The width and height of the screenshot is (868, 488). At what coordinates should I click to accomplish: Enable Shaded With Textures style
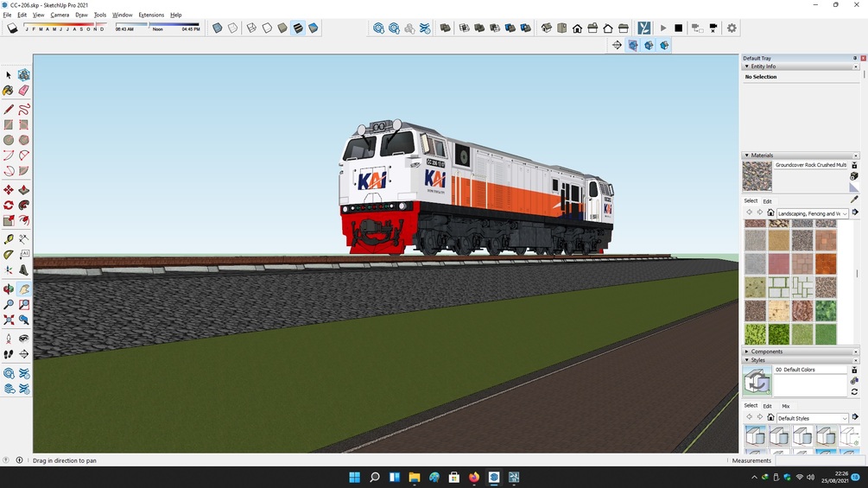tap(298, 28)
